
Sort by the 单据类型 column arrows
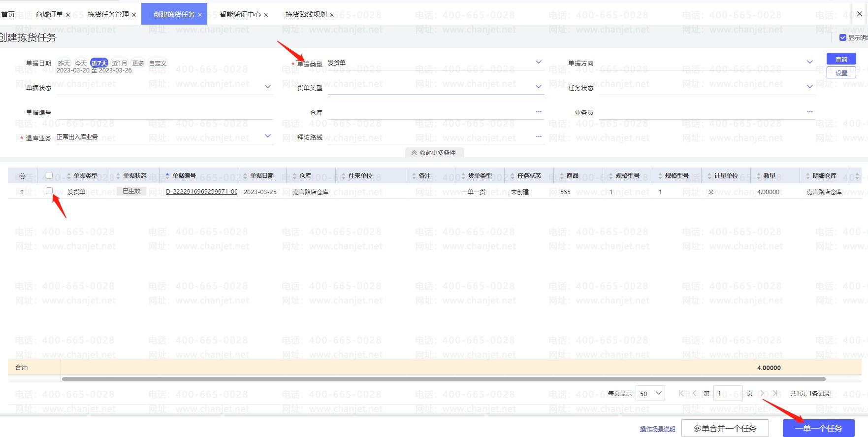pyautogui.click(x=68, y=176)
